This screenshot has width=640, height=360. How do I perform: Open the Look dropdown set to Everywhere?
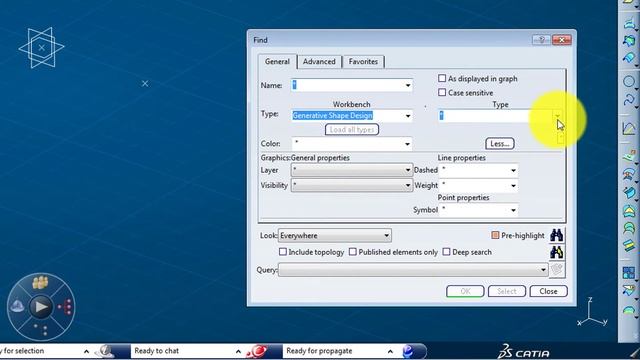click(335, 236)
